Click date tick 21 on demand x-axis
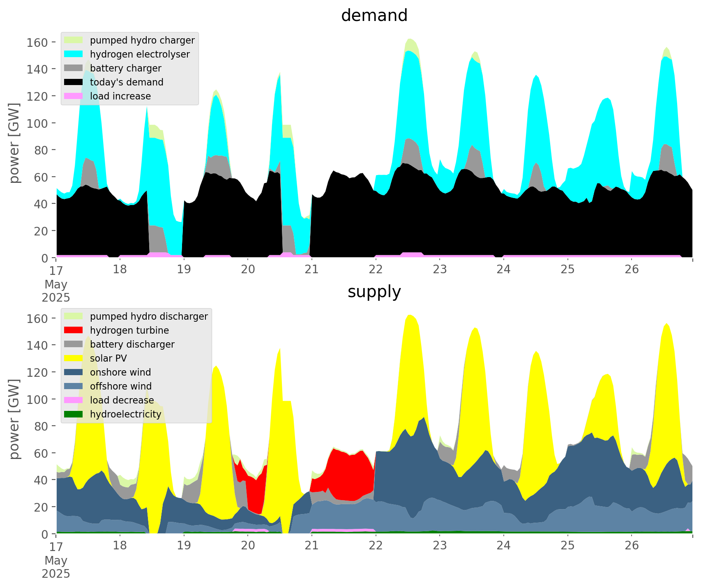The width and height of the screenshot is (701, 588). pos(312,270)
